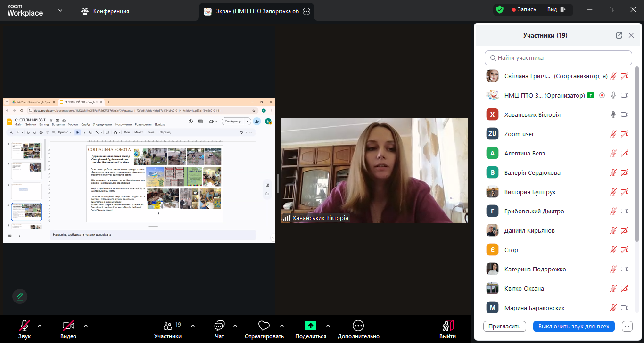
Task: Click the green Поделиться share icon
Action: [x=310, y=326]
